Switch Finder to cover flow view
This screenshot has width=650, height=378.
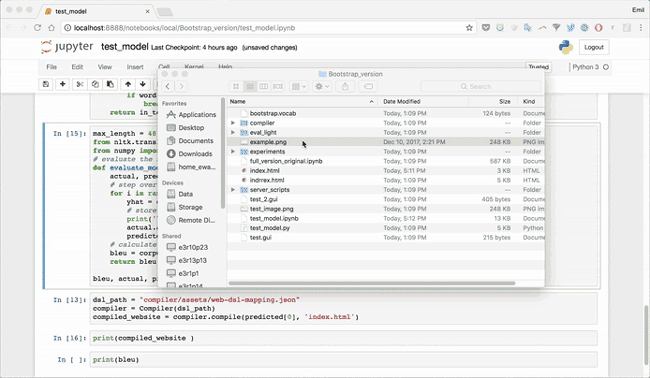point(277,86)
